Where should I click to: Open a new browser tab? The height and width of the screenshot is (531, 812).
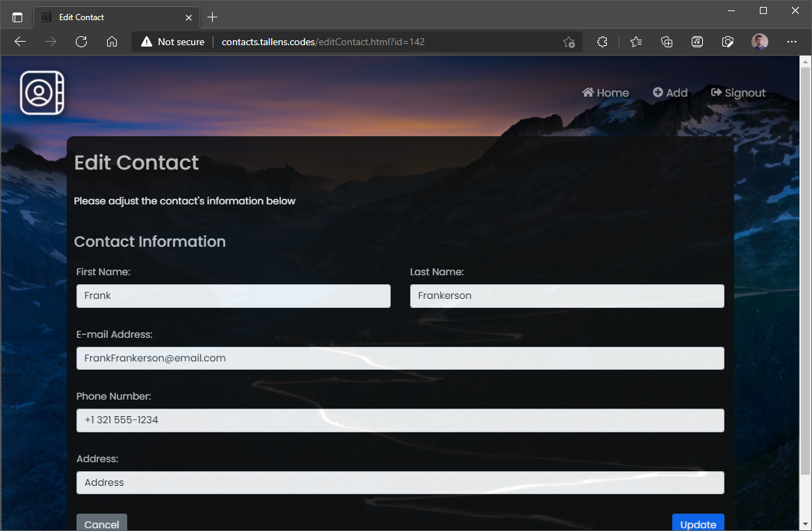pos(213,17)
